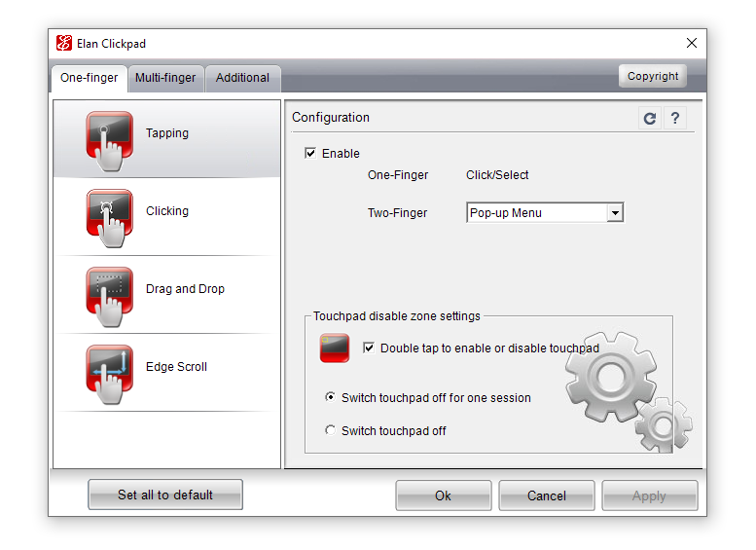Switch to the Multi-finger tab
This screenshot has height=550, width=756.
[x=165, y=78]
